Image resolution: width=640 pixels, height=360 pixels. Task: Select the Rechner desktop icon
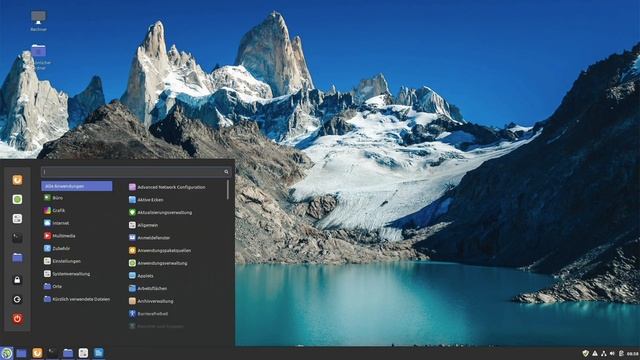click(38, 20)
